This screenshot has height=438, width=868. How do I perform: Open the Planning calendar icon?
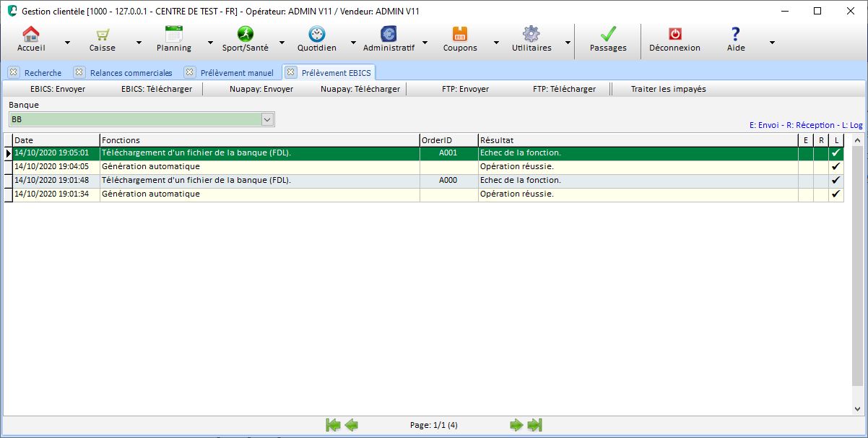173,34
